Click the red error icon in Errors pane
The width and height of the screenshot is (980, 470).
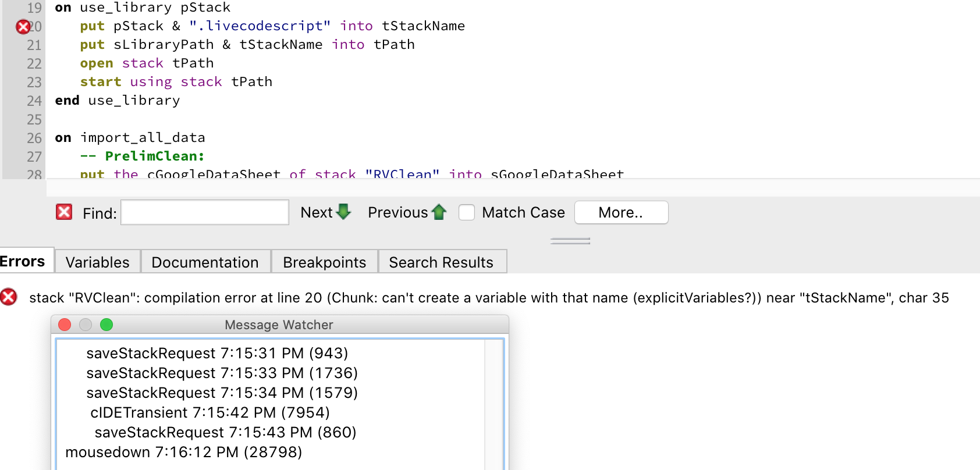(9, 297)
